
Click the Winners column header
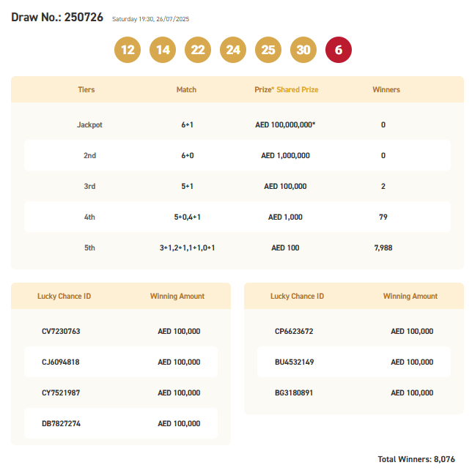[x=386, y=89]
